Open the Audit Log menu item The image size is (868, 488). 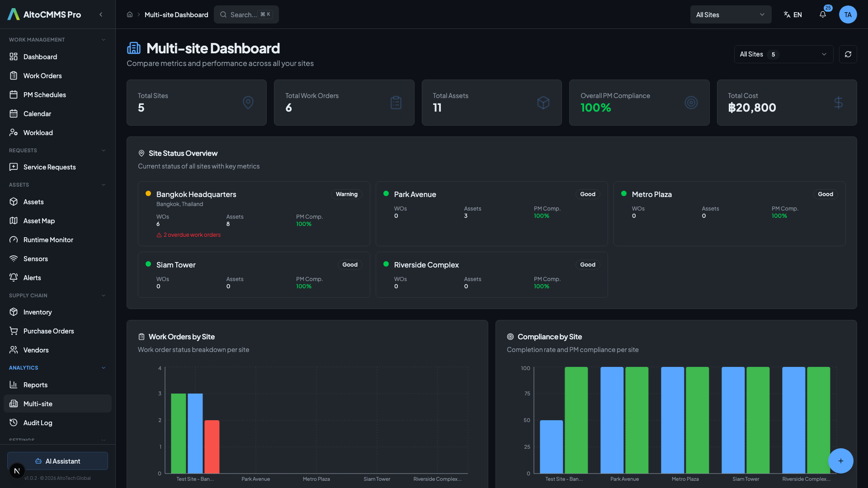[38, 422]
